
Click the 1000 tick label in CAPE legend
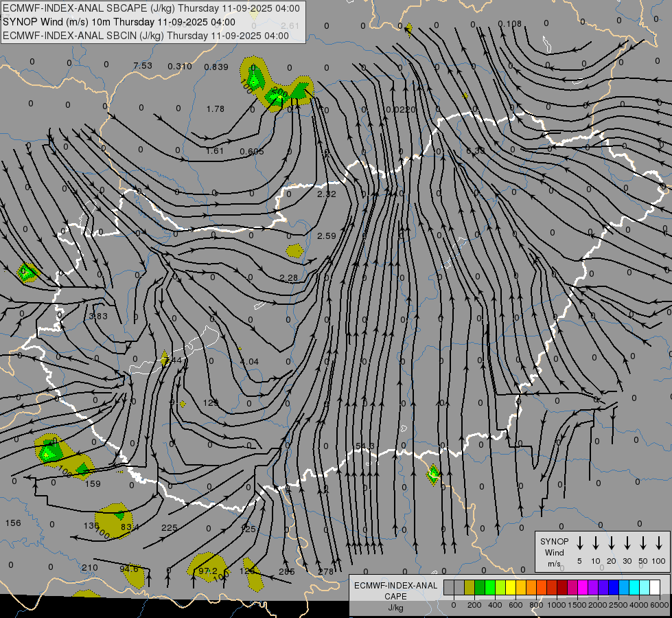pos(556,605)
